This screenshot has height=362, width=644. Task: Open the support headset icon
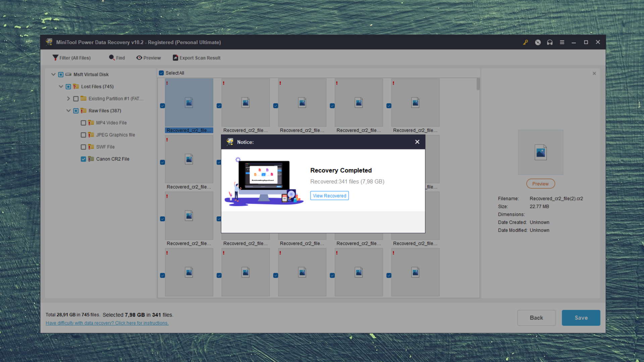(550, 42)
